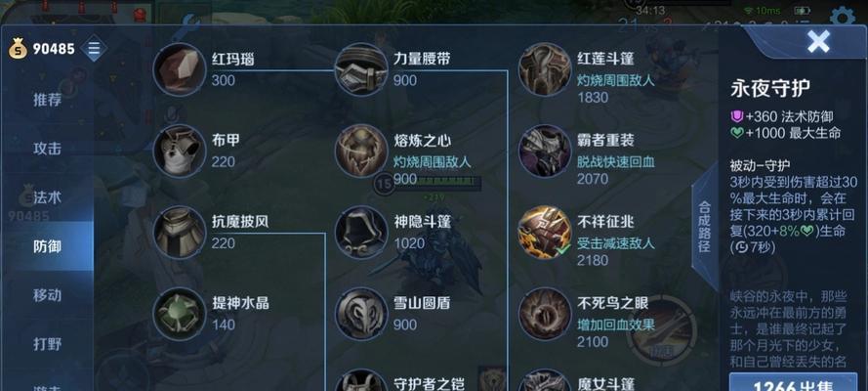
Task: Choose the 熔炼之心 item icon
Action: coord(361,151)
